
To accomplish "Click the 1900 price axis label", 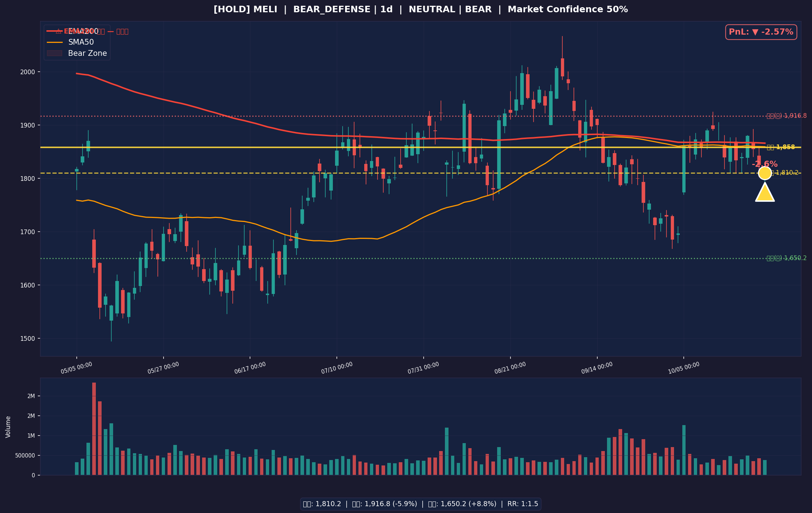I will pyautogui.click(x=28, y=125).
